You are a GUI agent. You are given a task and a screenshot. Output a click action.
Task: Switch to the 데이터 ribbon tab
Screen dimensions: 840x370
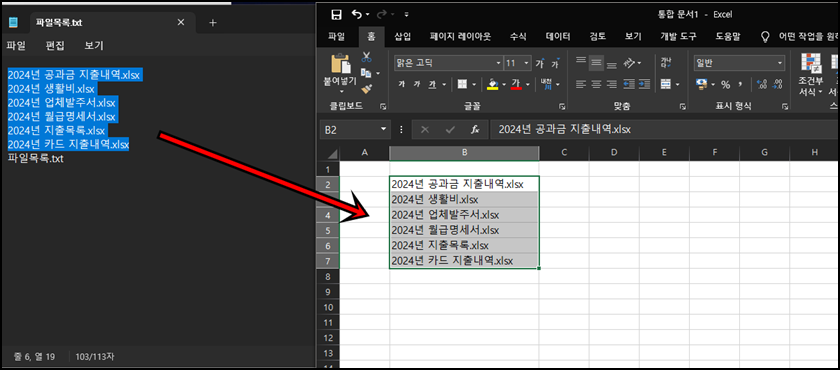pos(558,36)
